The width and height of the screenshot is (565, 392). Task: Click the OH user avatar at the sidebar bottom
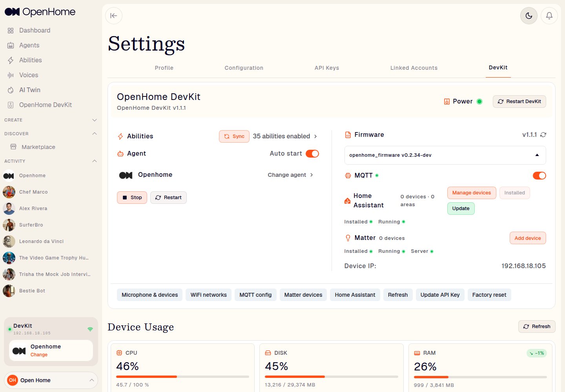tap(13, 380)
